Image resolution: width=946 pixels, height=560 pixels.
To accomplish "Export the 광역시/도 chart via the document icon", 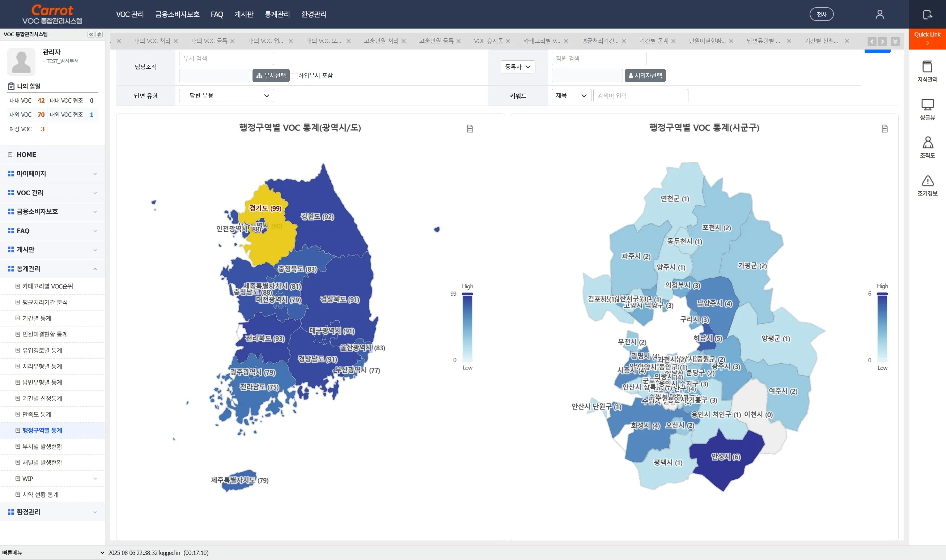I will [470, 129].
